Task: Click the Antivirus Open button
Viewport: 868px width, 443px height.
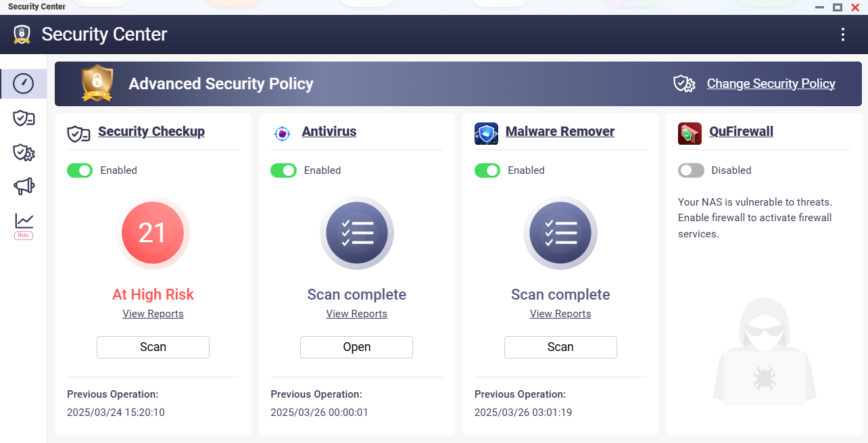Action: [x=356, y=347]
